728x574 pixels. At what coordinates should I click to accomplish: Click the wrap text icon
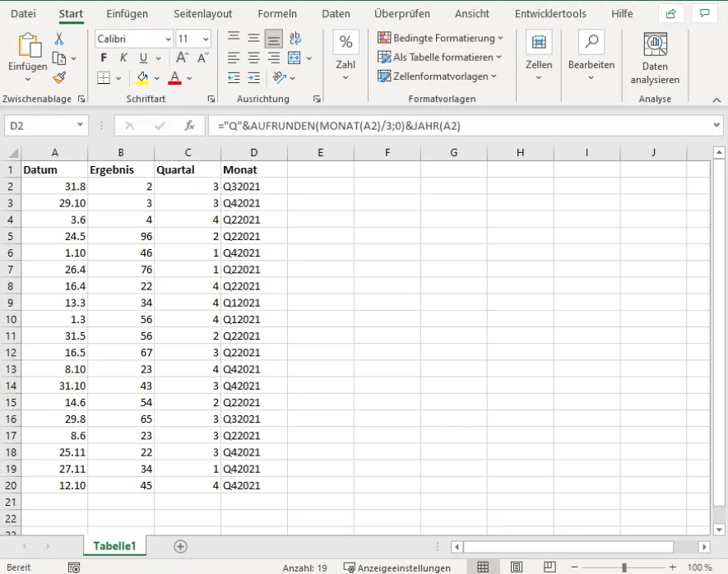(295, 39)
